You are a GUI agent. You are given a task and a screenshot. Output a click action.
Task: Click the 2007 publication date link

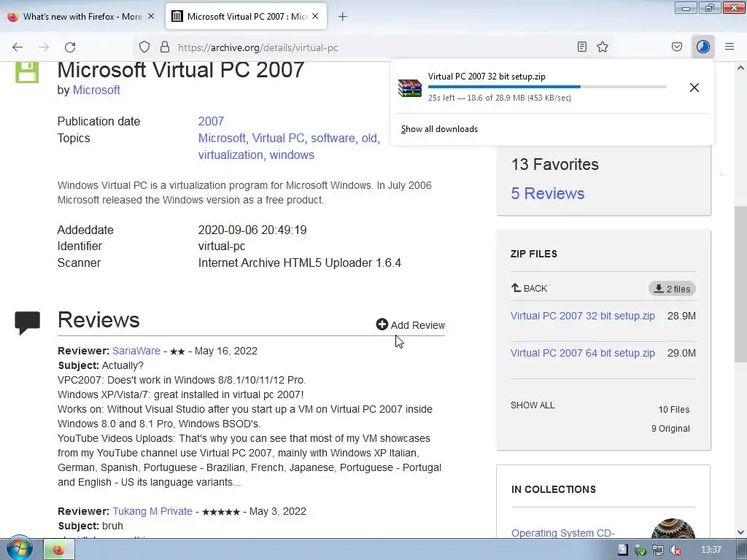point(211,122)
